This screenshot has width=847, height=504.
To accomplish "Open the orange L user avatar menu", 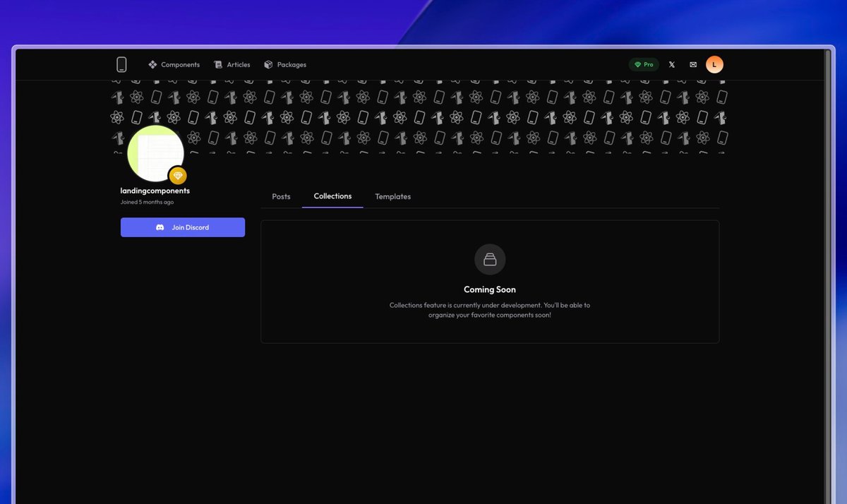I will (x=714, y=64).
